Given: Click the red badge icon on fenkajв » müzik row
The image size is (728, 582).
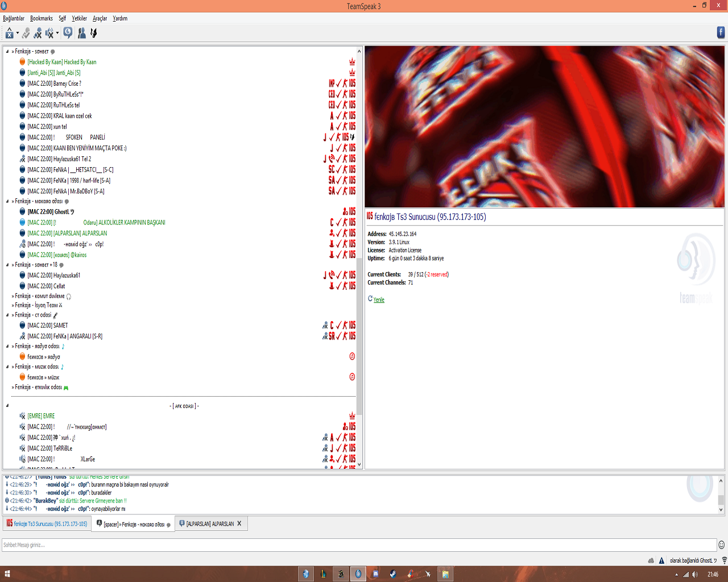Looking at the screenshot, I should coord(352,377).
